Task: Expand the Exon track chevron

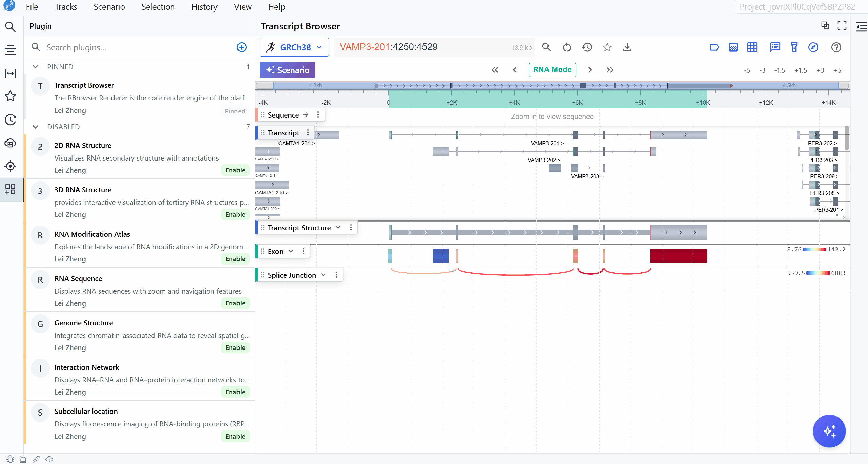Action: pyautogui.click(x=291, y=251)
